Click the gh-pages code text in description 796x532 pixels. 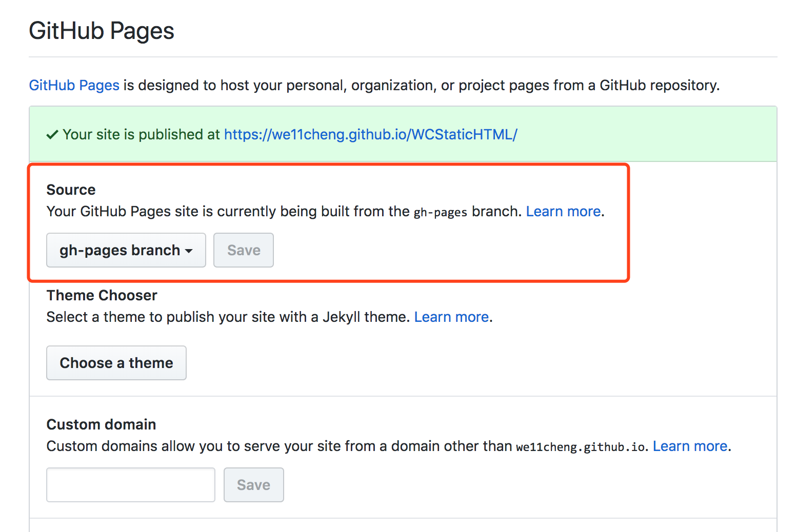coord(441,212)
